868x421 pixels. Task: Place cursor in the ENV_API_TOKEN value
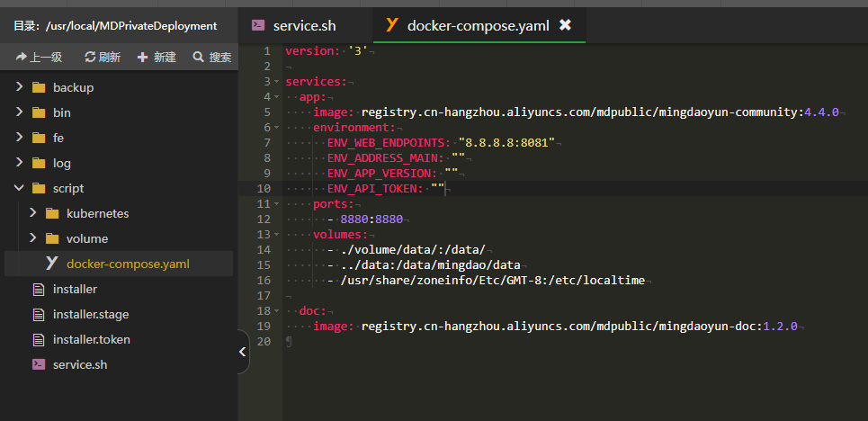pyautogui.click(x=438, y=188)
